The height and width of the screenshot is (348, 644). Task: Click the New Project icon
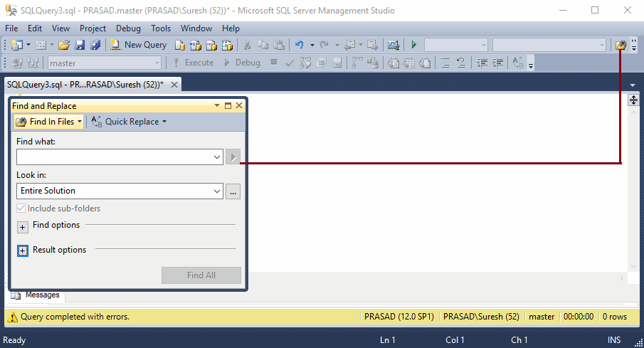(17, 45)
